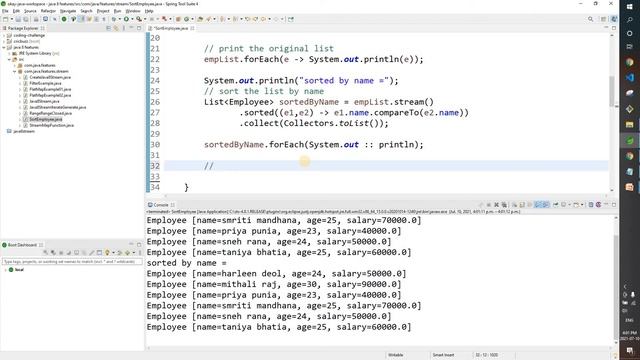The height and width of the screenshot is (360, 640).
Task: Open the External Tools dropdown arrow
Action: coord(144,19)
